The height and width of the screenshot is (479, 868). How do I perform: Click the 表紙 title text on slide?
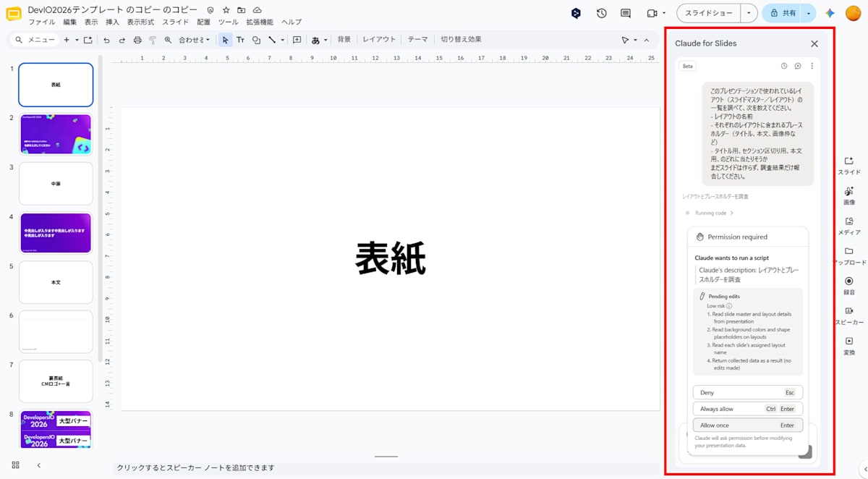tap(390, 258)
